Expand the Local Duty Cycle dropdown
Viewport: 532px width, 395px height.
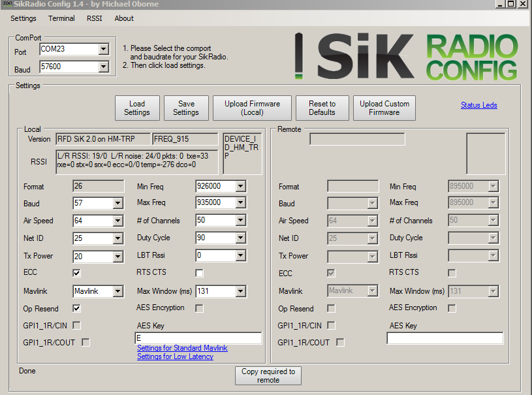coord(241,238)
